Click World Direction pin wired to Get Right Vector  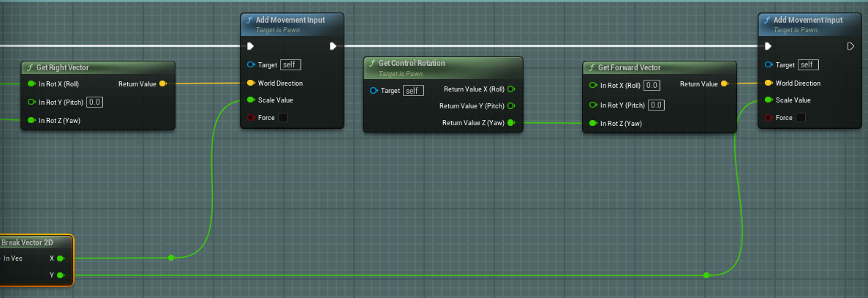click(x=251, y=83)
